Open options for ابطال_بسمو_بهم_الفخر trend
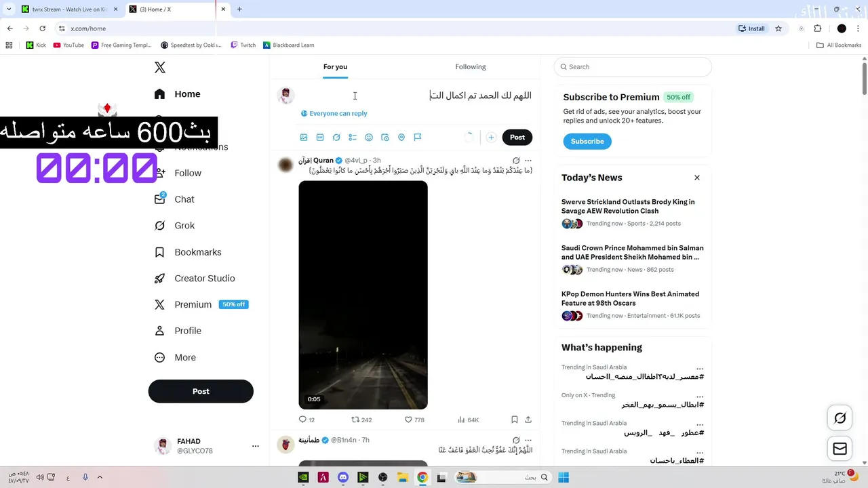The image size is (868, 488). point(700,396)
